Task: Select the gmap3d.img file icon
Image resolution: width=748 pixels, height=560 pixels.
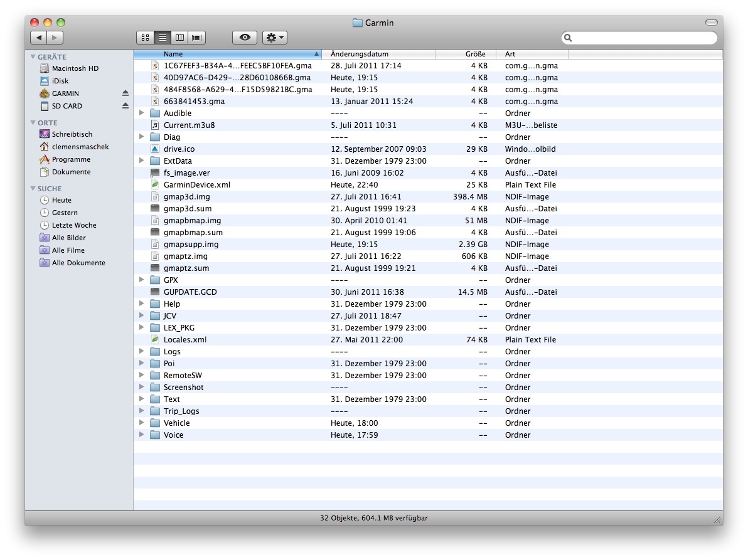Action: tap(154, 196)
